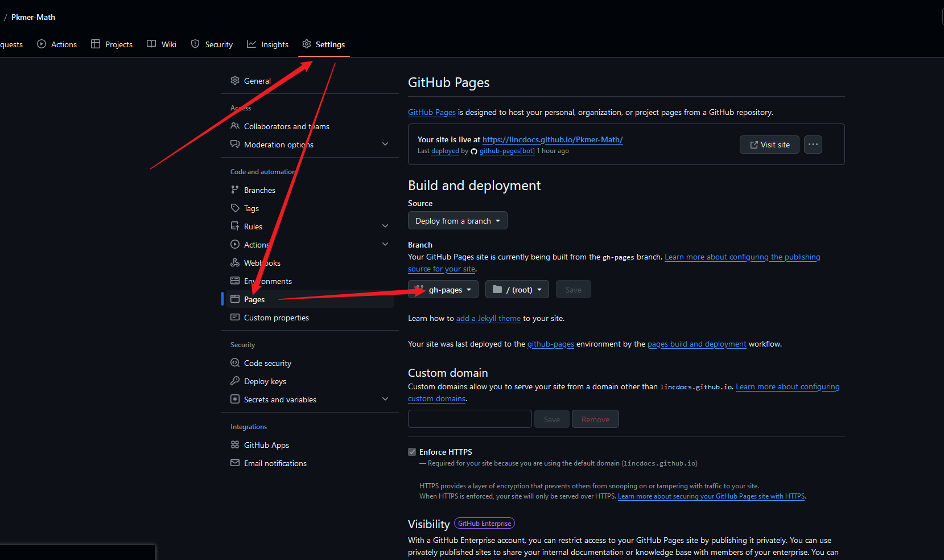Click the custom domain Remove button
The width and height of the screenshot is (944, 560).
(x=595, y=419)
